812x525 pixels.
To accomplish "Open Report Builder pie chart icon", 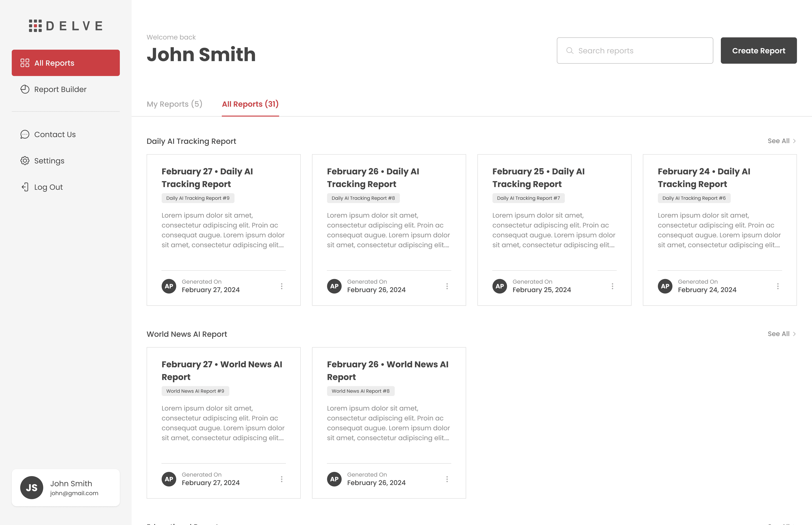I will pos(25,89).
